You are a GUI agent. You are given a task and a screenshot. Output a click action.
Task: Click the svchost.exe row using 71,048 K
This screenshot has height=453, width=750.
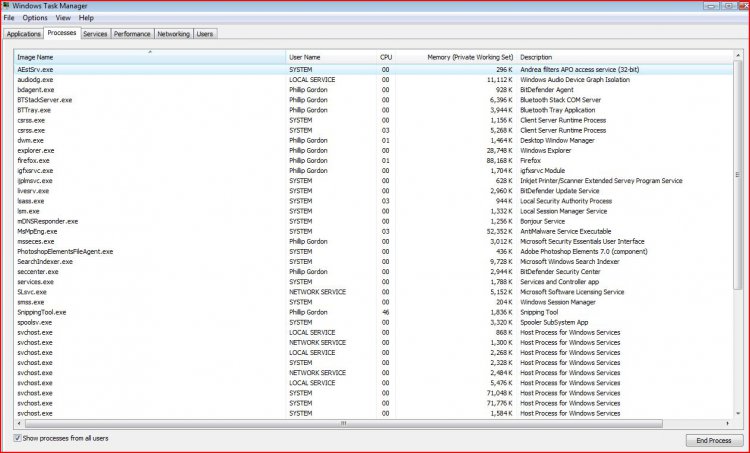(373, 393)
